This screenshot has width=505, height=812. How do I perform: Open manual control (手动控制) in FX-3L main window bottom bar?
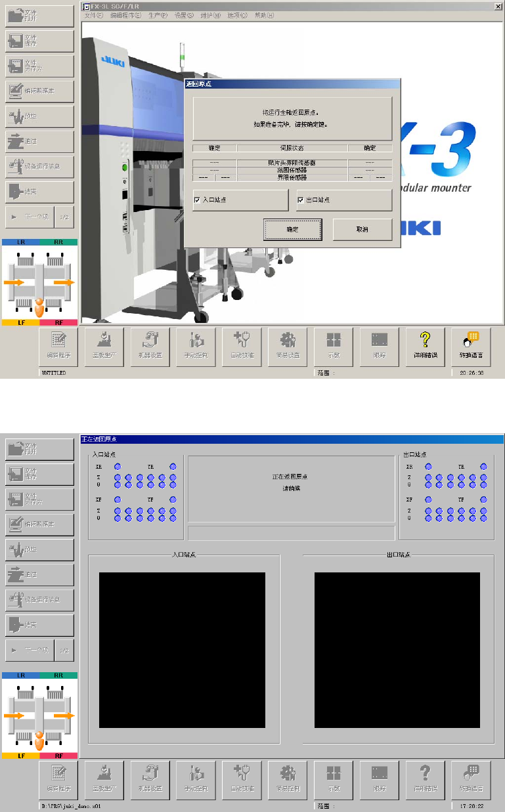click(x=196, y=349)
